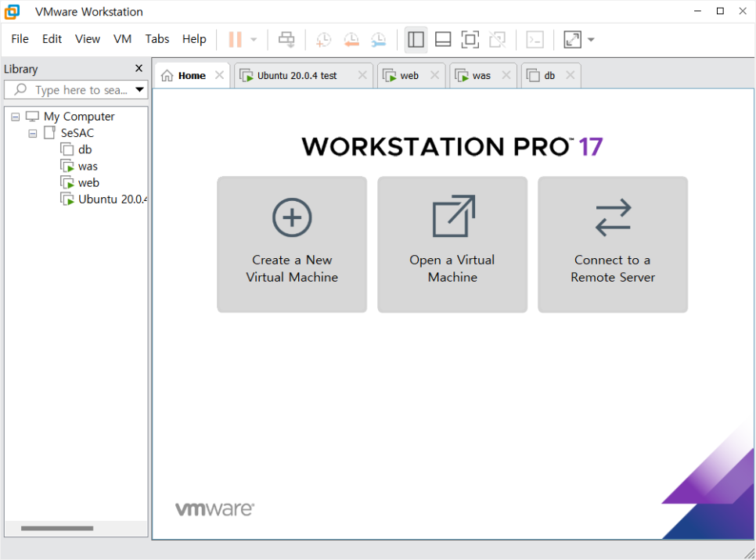Open the Stretch Guest dropdown arrow
756x560 pixels.
coord(591,40)
